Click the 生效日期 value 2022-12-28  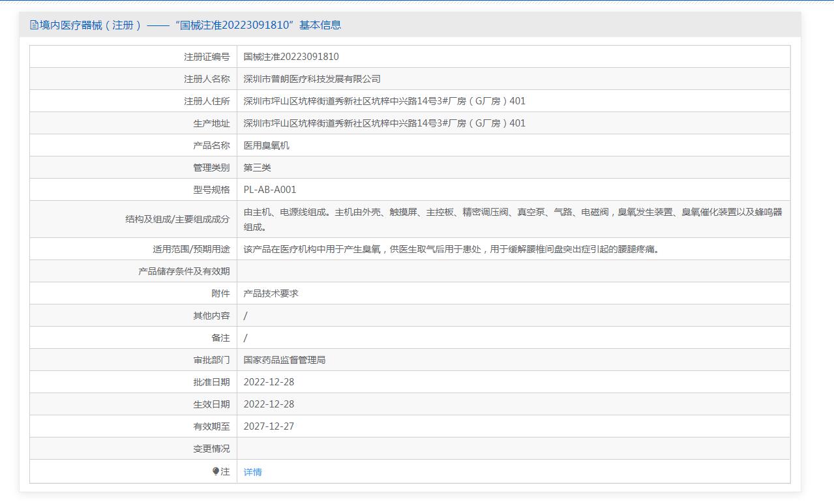[x=269, y=404]
